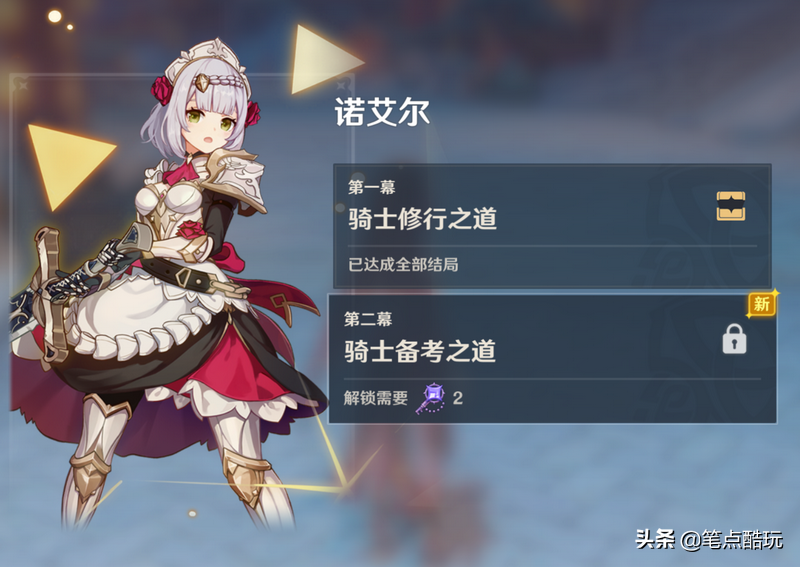
Task: Select the 第一幕 act label
Action: 372,187
